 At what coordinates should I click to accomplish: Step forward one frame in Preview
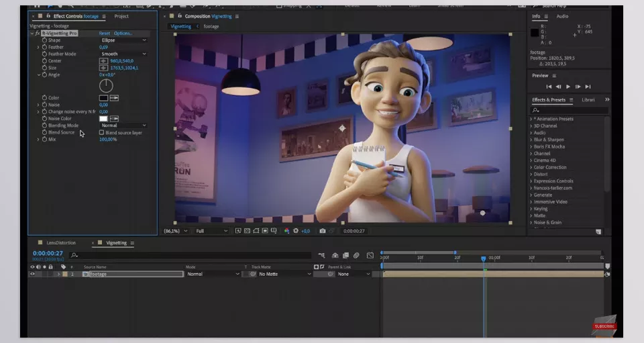coord(578,87)
